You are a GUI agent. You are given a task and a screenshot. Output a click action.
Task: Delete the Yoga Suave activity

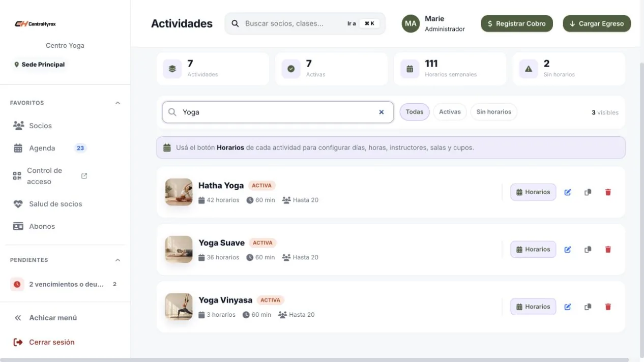pos(607,250)
